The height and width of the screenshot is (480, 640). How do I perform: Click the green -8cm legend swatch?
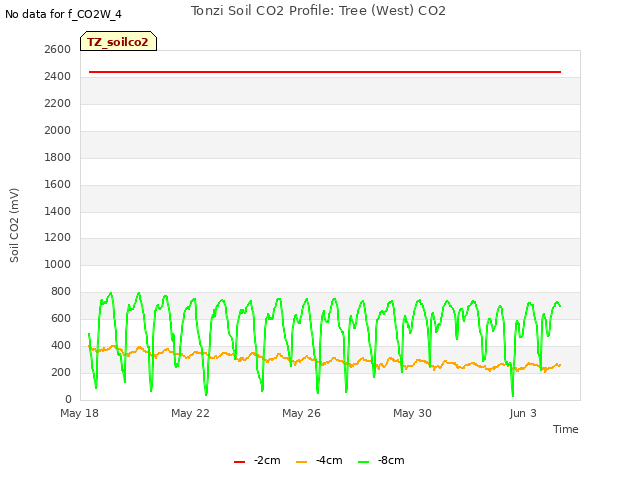363,462
